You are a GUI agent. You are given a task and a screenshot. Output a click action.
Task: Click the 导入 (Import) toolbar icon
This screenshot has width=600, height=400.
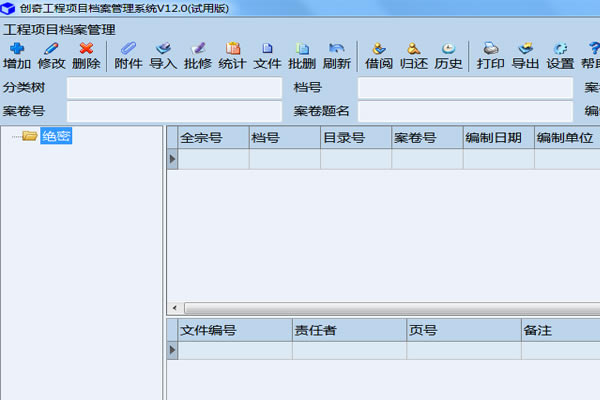[163, 55]
